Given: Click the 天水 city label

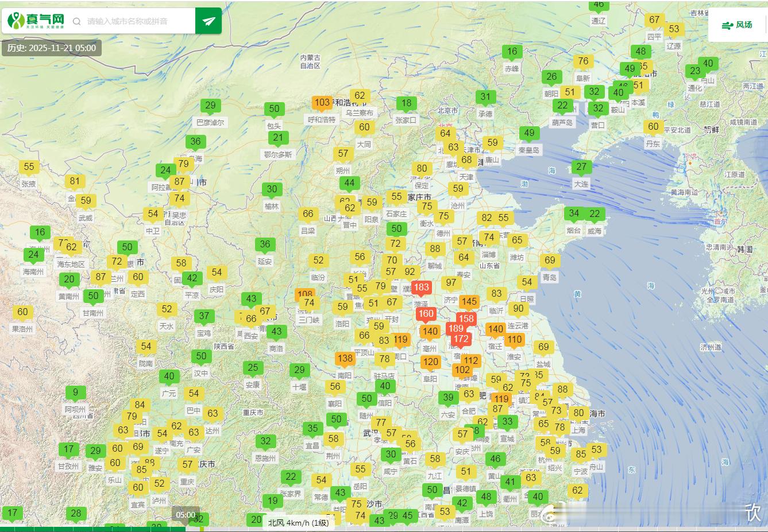Looking at the screenshot, I should [167, 327].
